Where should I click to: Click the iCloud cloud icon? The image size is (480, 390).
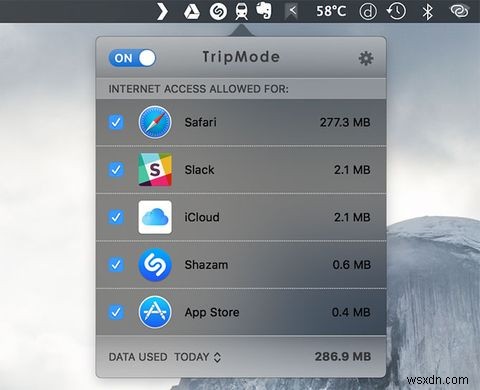point(155,217)
